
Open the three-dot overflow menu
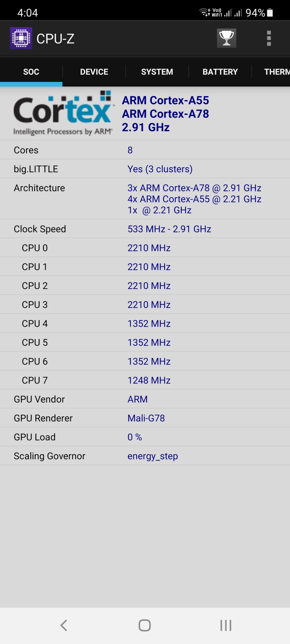269,38
